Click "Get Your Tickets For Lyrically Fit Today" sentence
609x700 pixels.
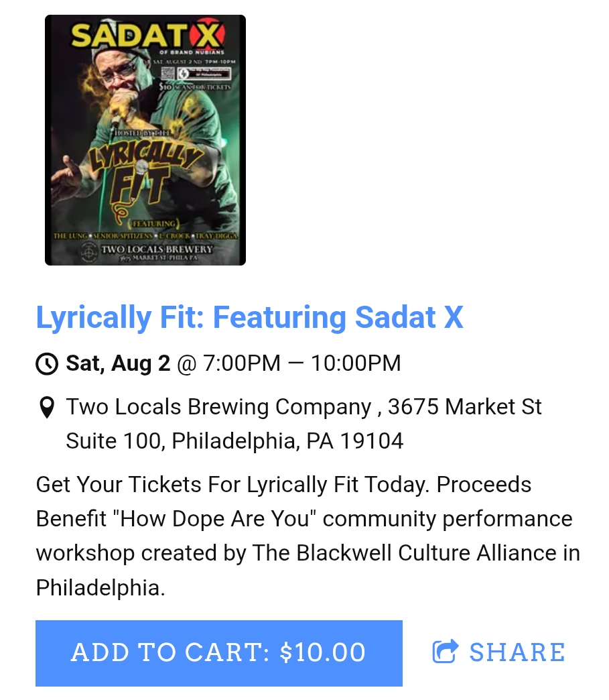[230, 484]
